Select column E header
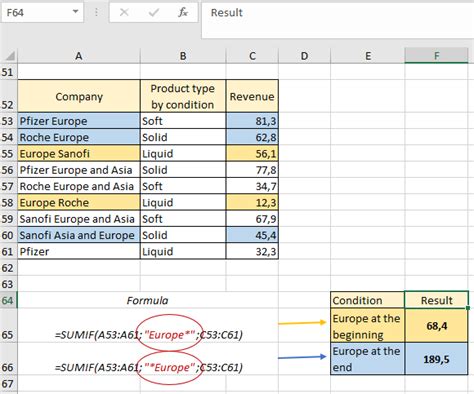 368,56
